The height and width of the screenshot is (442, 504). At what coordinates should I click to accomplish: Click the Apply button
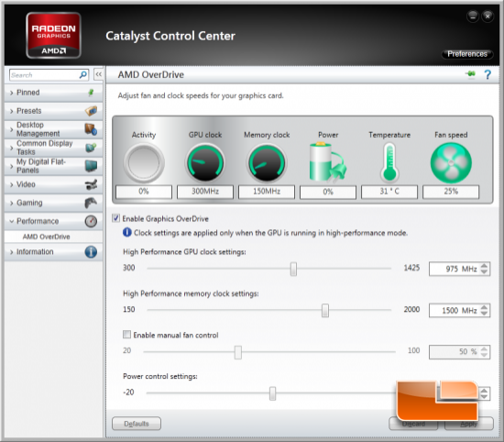(468, 424)
